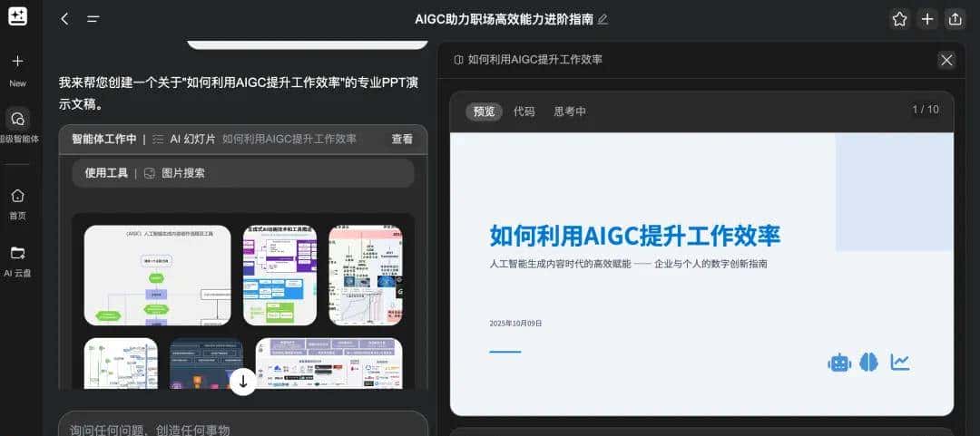Click the conversation title AIGC助力职场高效能力进阶指南
The width and height of the screenshot is (980, 436).
click(x=504, y=19)
